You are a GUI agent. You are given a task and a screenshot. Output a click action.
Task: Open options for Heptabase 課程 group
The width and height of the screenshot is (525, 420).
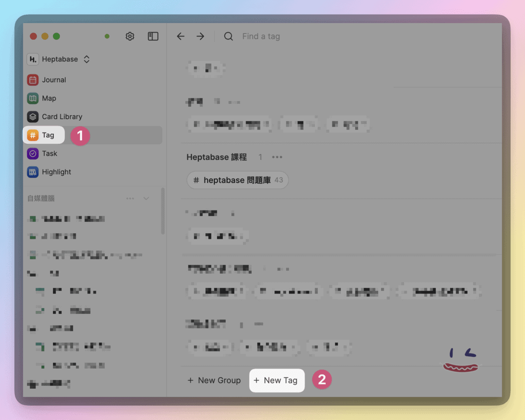click(277, 157)
